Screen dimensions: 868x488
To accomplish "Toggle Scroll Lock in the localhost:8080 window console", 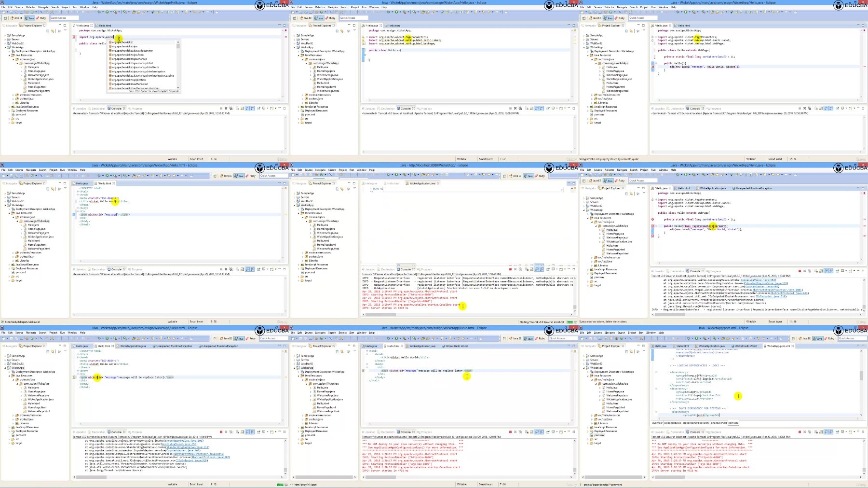I will coord(531,270).
